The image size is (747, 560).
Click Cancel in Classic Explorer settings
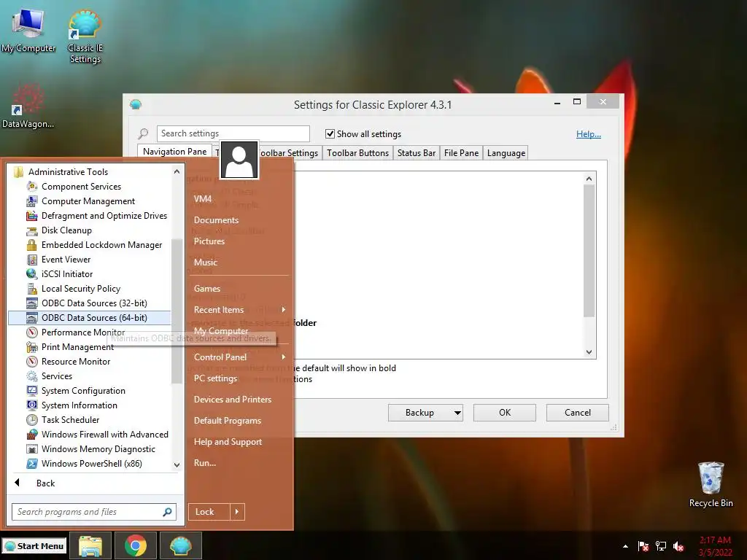click(578, 413)
